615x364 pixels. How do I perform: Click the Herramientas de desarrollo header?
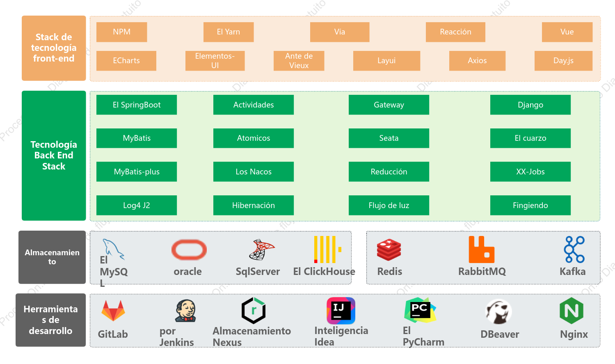pos(51,320)
